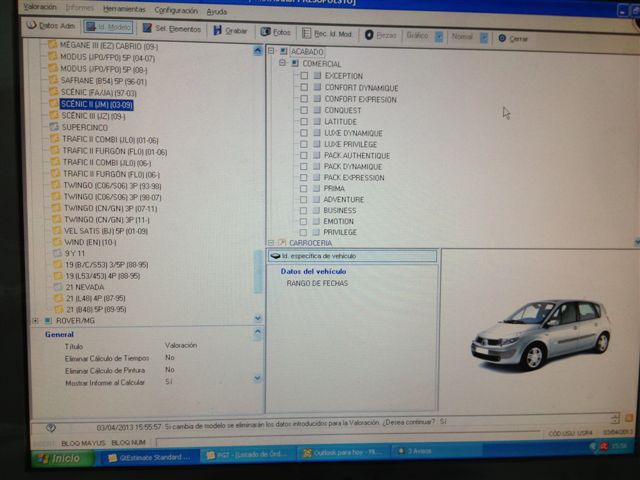Click scroll up arrow of model list

click(x=258, y=50)
